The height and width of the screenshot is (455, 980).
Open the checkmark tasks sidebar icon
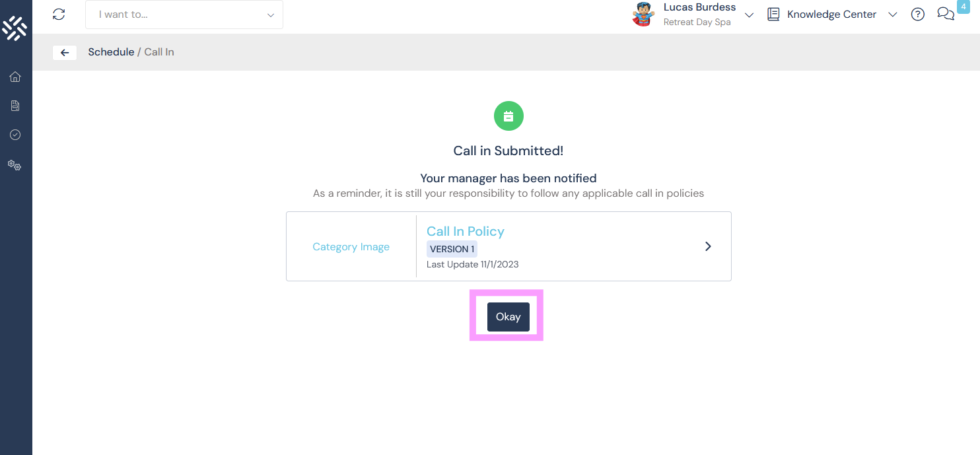(15, 135)
